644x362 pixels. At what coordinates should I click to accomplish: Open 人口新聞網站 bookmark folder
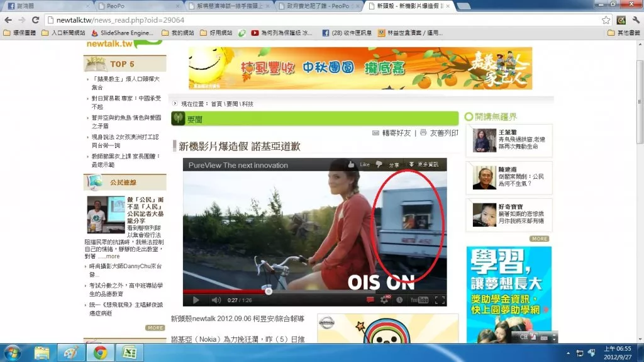64,33
